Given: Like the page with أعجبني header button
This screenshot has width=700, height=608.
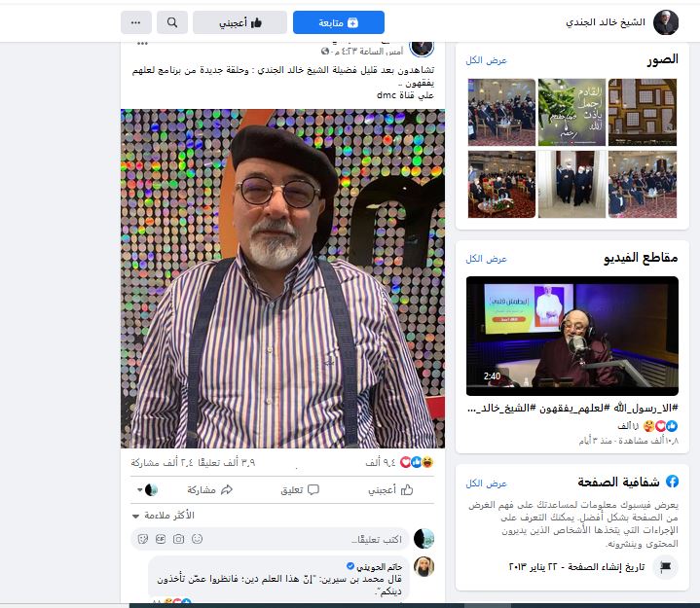Looking at the screenshot, I should pyautogui.click(x=240, y=22).
